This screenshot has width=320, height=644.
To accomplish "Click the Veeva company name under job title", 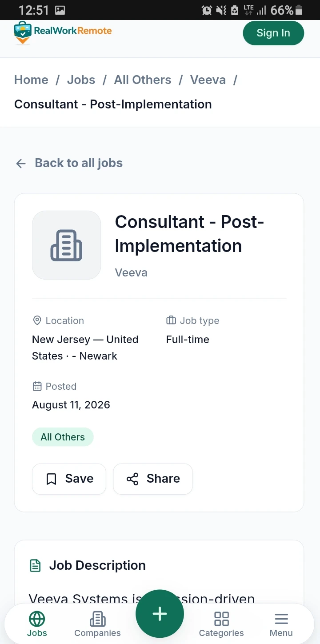I will [131, 272].
